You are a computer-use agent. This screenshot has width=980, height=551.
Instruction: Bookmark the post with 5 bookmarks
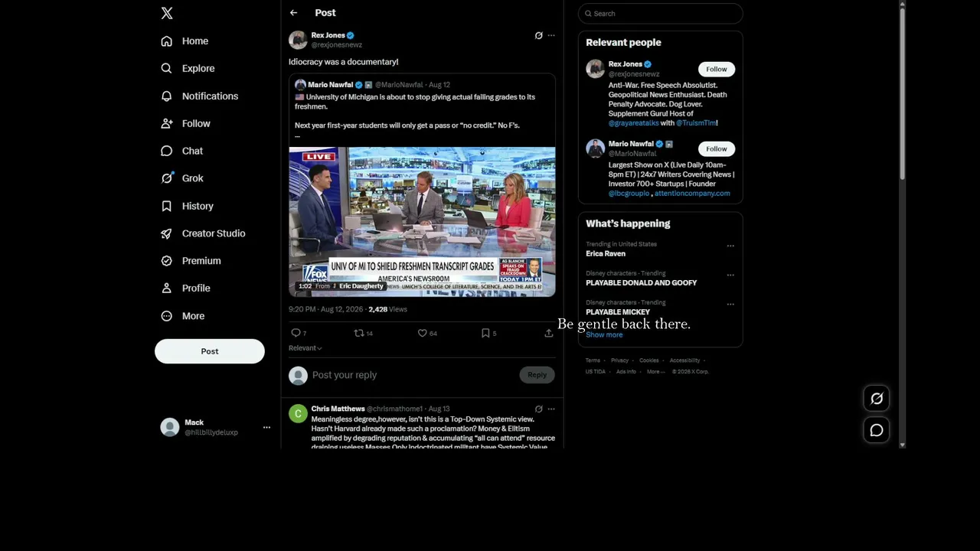tap(485, 333)
